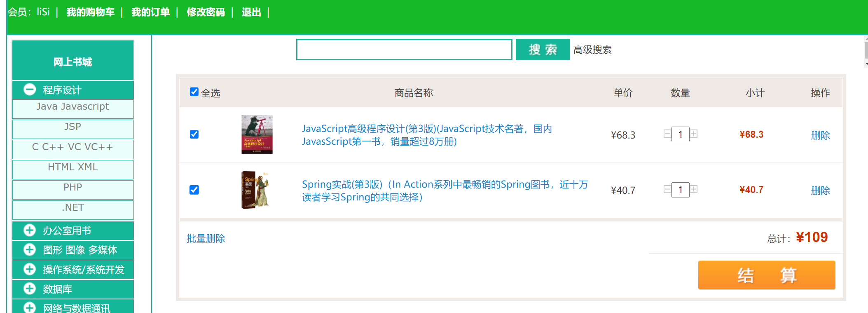Expand the 办公室用书 category

coord(30,230)
